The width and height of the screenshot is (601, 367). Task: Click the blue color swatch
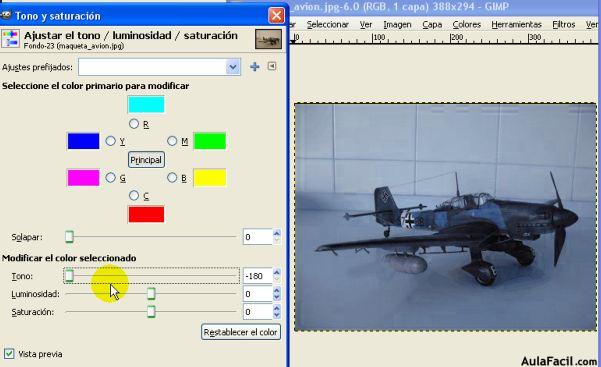[83, 141]
